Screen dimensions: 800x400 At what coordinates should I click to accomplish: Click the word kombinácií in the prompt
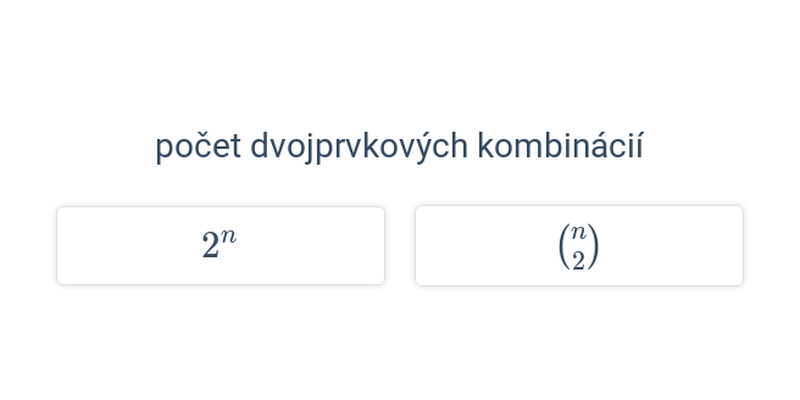pyautogui.click(x=560, y=145)
